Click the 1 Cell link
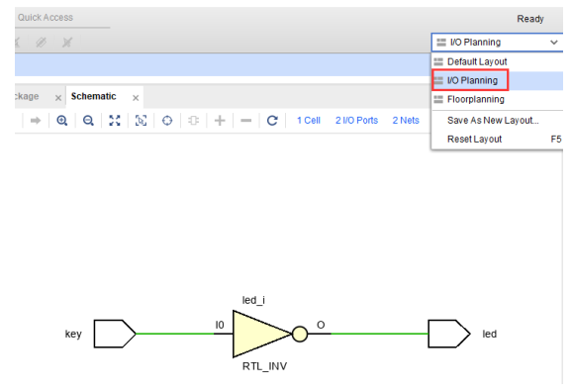Image resolution: width=572 pixels, height=392 pixels. coord(308,121)
